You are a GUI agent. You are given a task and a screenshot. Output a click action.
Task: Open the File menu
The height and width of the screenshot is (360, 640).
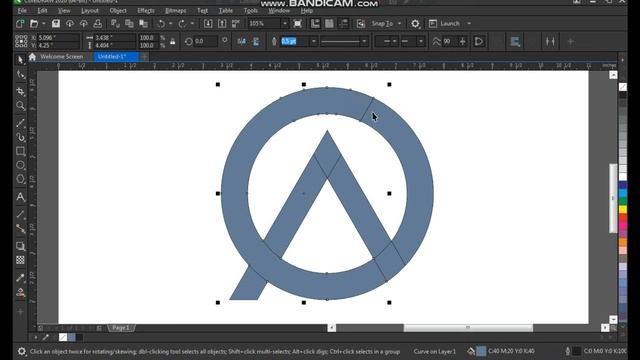pos(22,11)
